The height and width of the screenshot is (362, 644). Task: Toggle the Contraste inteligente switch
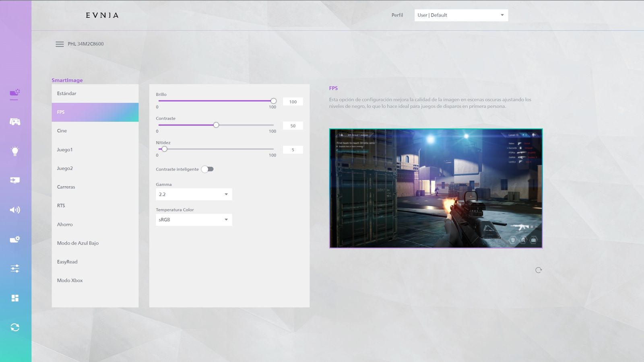tap(208, 169)
